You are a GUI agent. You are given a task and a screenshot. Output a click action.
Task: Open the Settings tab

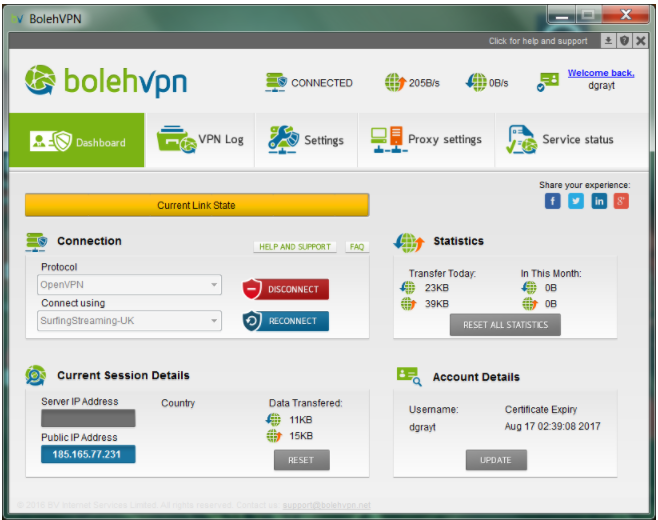(x=306, y=140)
